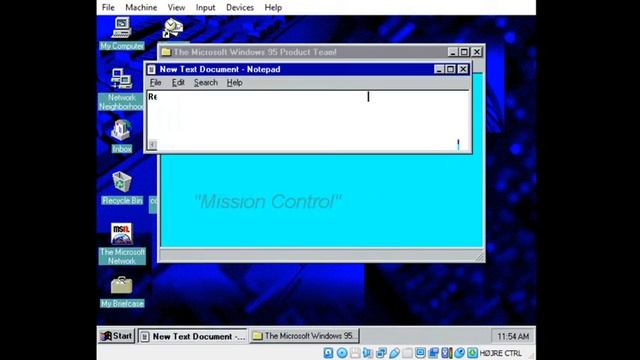Switch to New Text Document taskbar button
The height and width of the screenshot is (360, 640).
pyautogui.click(x=192, y=336)
